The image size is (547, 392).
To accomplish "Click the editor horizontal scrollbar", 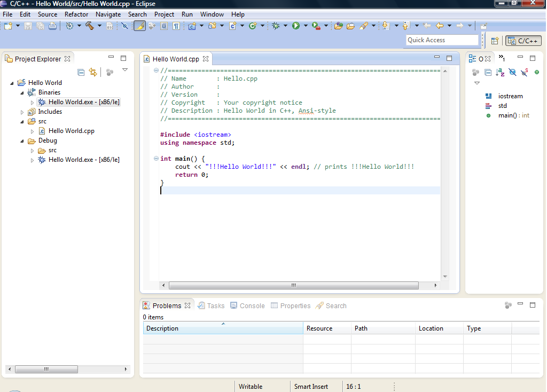I will point(293,286).
